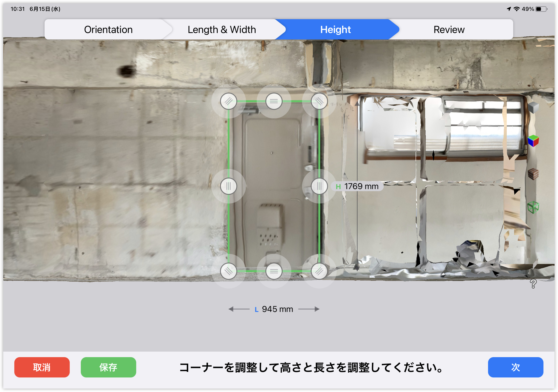
Task: Open the help question mark
Action: [x=533, y=283]
